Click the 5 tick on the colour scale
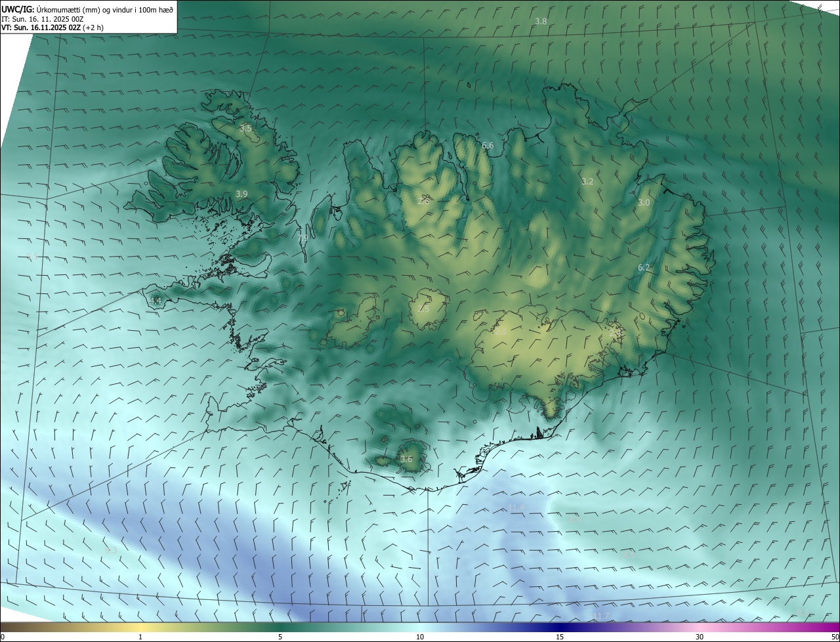Image resolution: width=840 pixels, height=642 pixels. [x=280, y=637]
